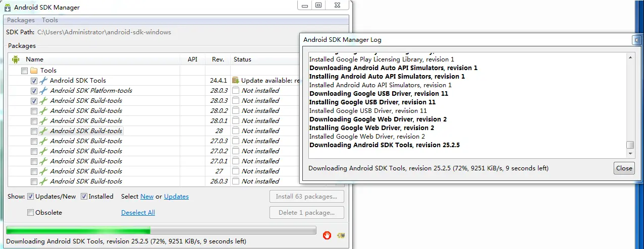This screenshot has height=249, width=644.
Task: Uncheck the Android SDK Platform-tools checkbox
Action: coord(34,91)
